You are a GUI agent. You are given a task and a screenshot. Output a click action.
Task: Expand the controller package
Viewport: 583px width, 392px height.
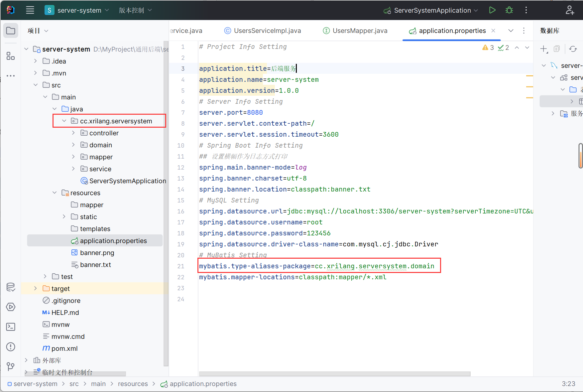point(73,133)
